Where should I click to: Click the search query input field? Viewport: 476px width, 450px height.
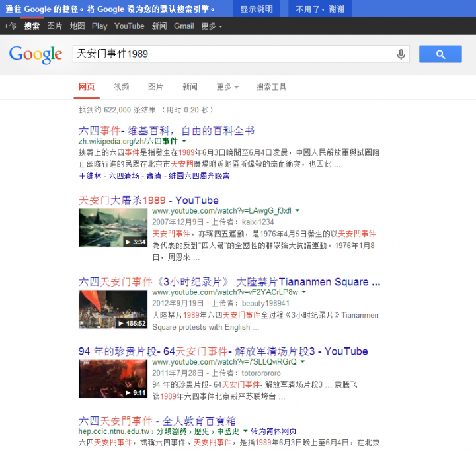click(231, 54)
